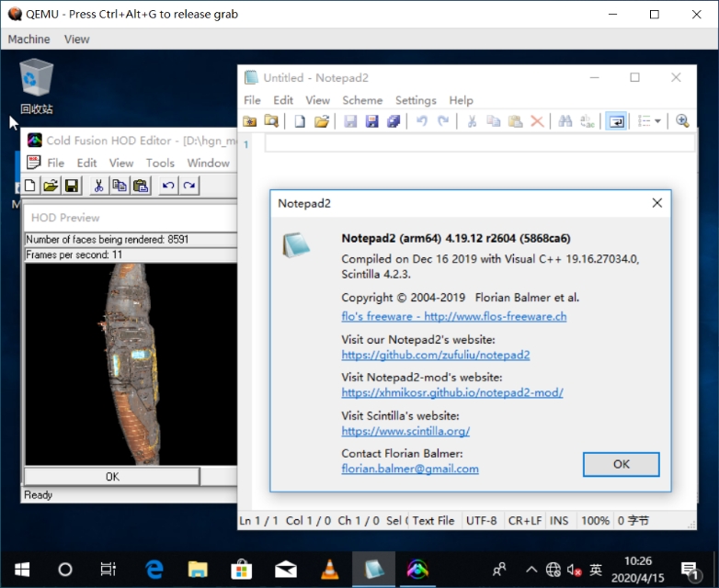Screen dimensions: 719x588
Task: Click Copy icon in Notepad2 toolbar
Action: [x=494, y=121]
